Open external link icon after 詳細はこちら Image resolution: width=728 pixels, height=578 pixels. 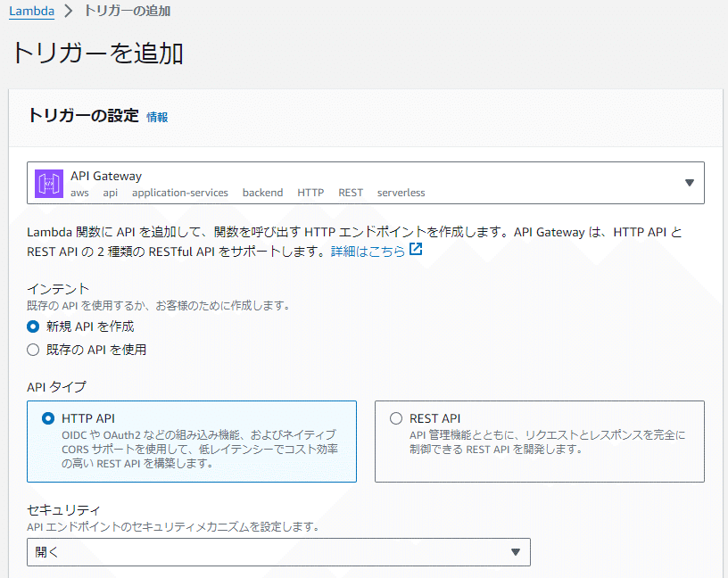click(x=416, y=249)
